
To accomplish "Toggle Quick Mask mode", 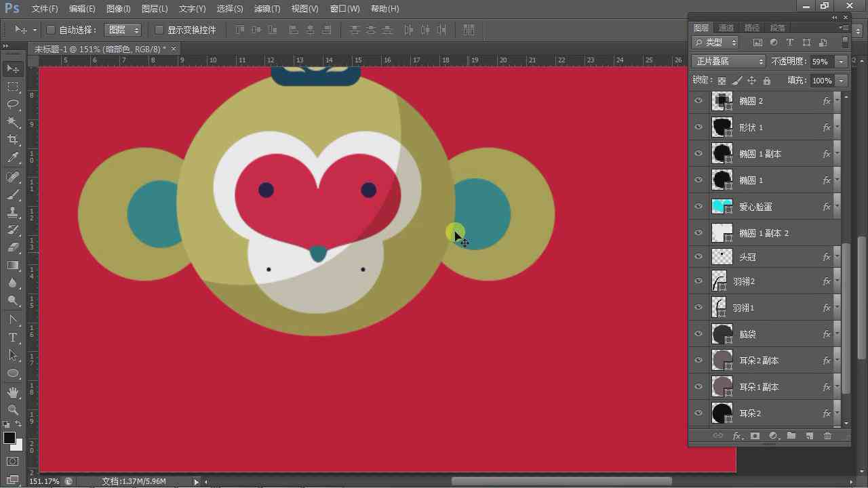I will 13,462.
